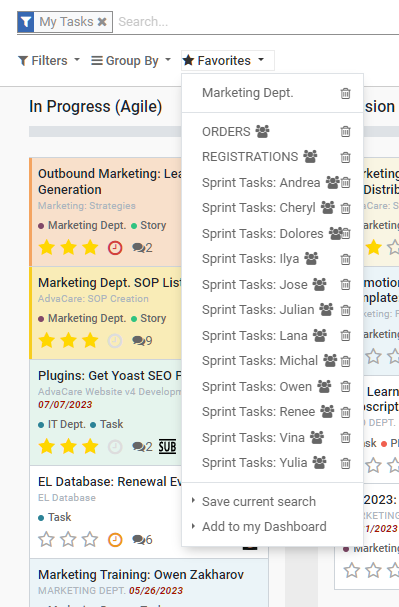Remove the My Tasks filter tag
This screenshot has width=399, height=607.
click(x=102, y=22)
